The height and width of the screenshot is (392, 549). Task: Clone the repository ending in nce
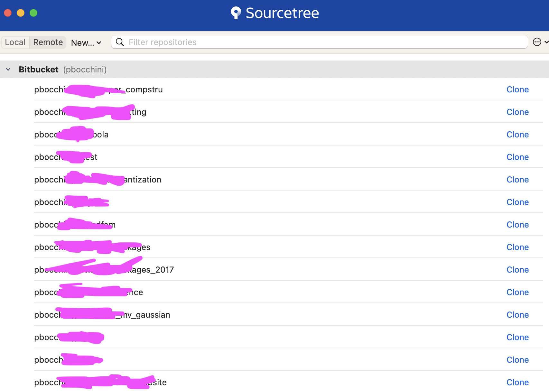click(x=517, y=292)
